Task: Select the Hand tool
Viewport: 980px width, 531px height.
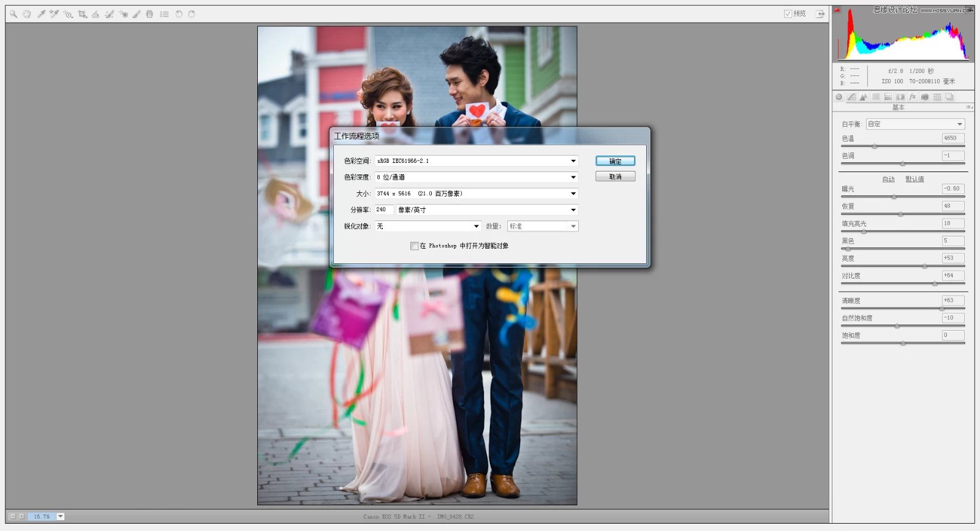Action: point(27,13)
